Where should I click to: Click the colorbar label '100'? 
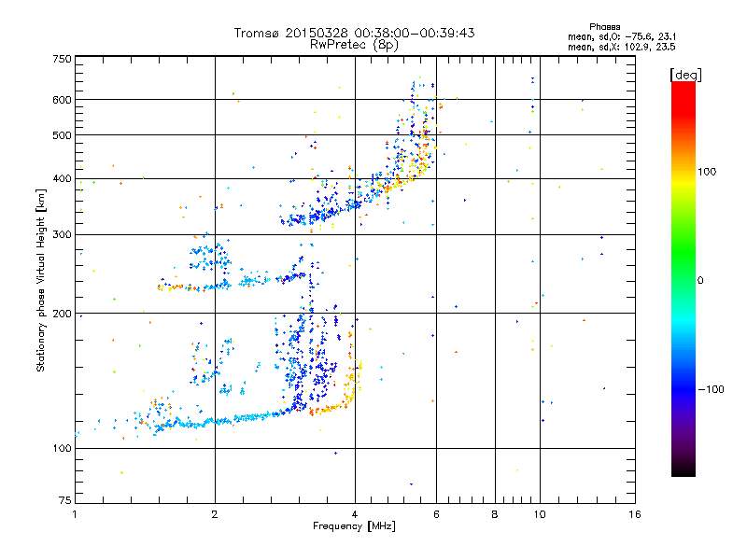[x=707, y=172]
